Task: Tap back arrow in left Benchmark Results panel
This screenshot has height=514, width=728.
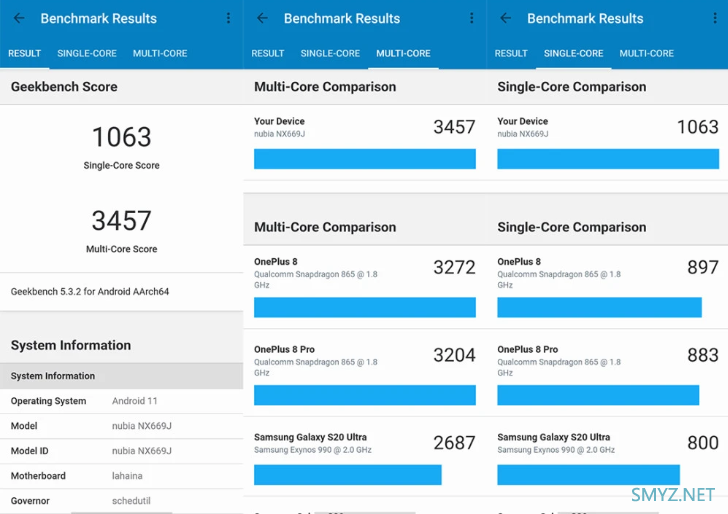Action: point(19,18)
